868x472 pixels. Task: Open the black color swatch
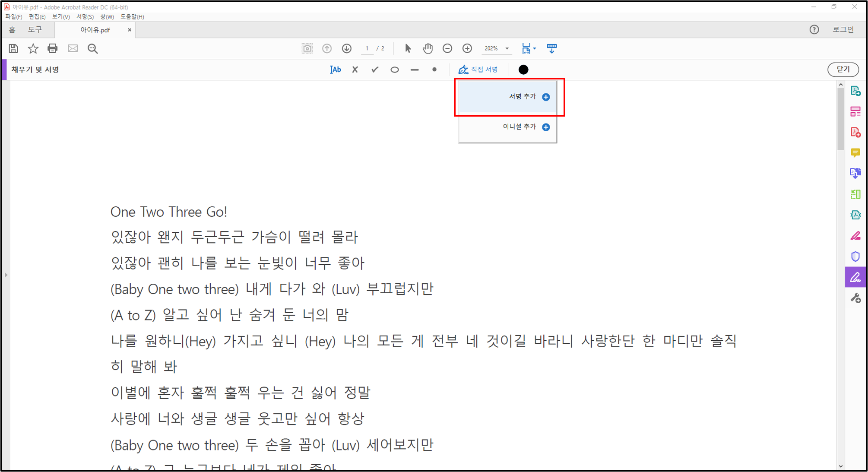tap(523, 70)
